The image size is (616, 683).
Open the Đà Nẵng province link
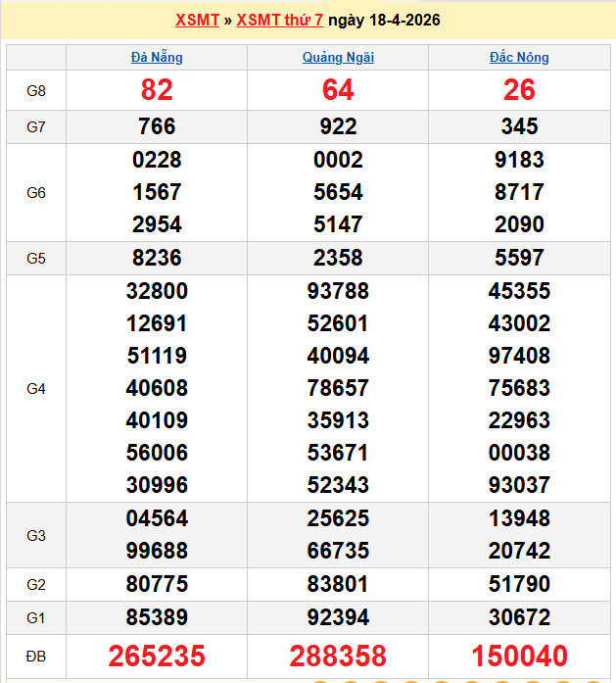[157, 57]
